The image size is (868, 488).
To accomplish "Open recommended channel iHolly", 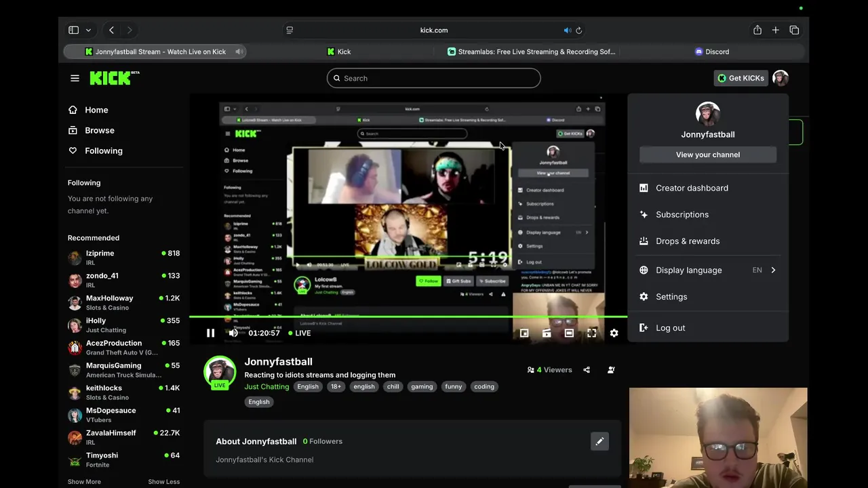I will (x=123, y=325).
